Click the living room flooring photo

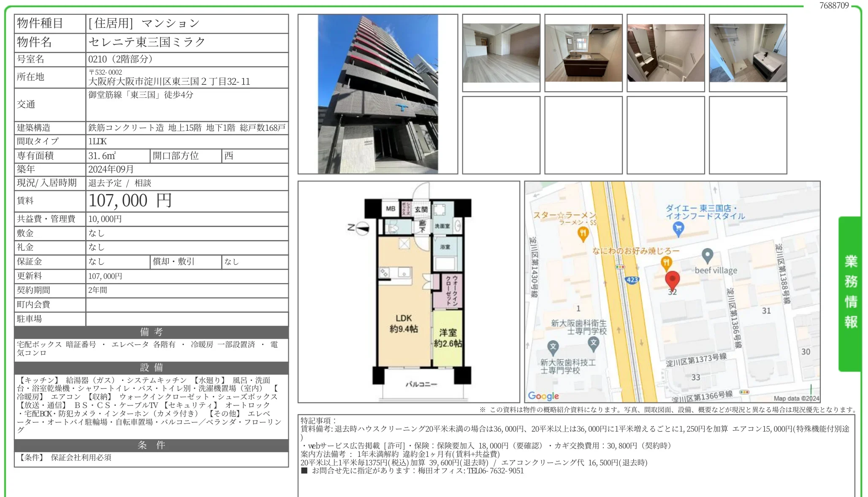(501, 52)
